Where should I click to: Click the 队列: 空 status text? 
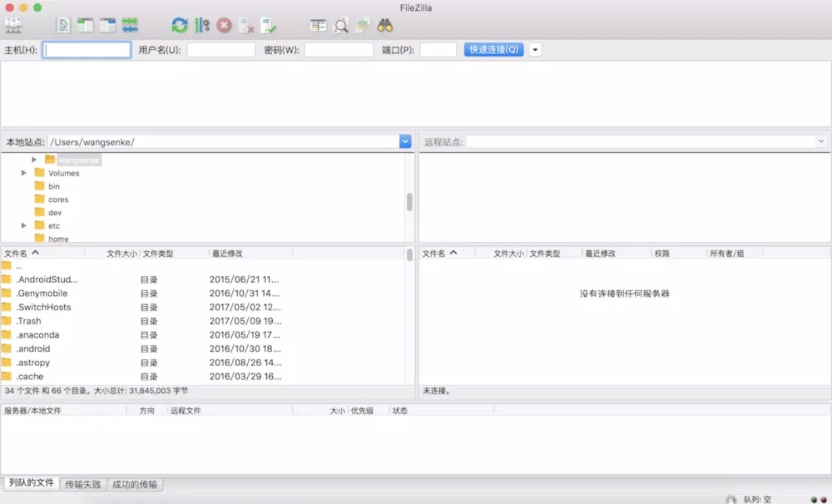pyautogui.click(x=757, y=499)
